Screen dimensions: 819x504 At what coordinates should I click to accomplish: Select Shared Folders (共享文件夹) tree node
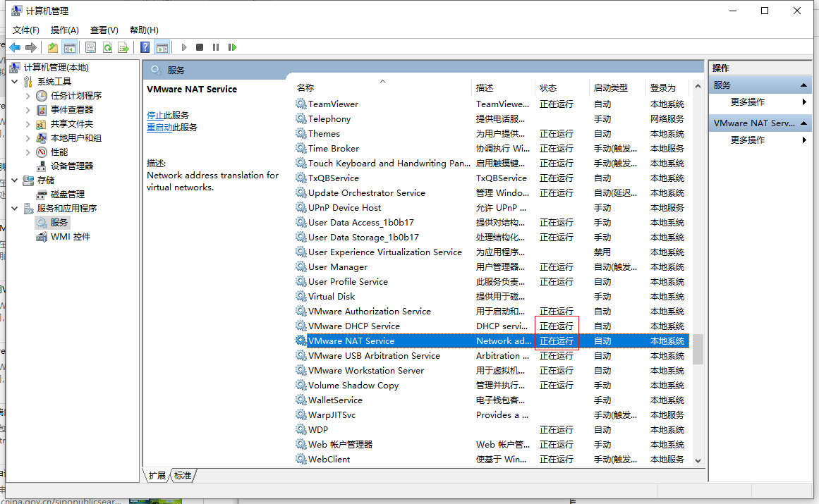coord(71,123)
